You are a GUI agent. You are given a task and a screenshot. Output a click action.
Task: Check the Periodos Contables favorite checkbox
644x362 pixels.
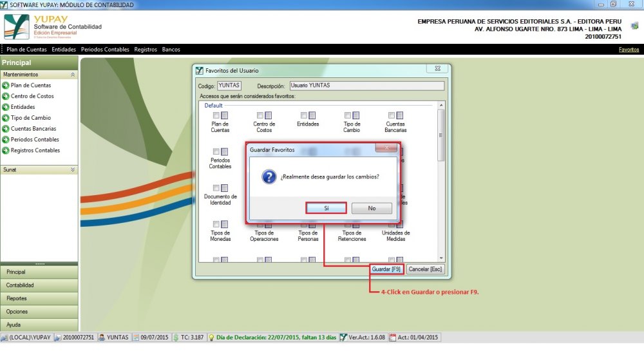tap(216, 151)
